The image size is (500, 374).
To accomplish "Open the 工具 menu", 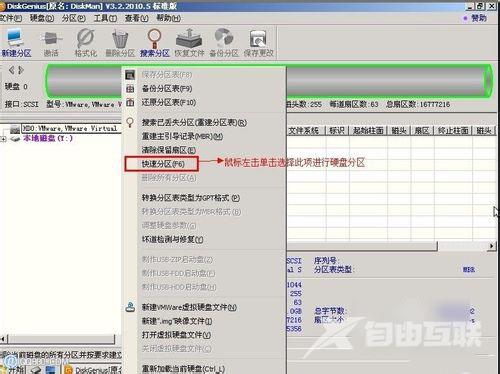I will coord(105,18).
